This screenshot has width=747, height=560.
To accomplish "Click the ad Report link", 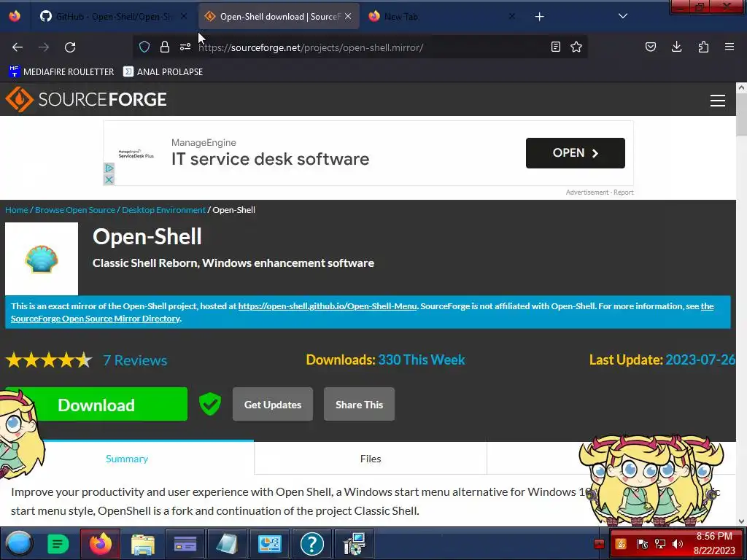I will pos(624,192).
